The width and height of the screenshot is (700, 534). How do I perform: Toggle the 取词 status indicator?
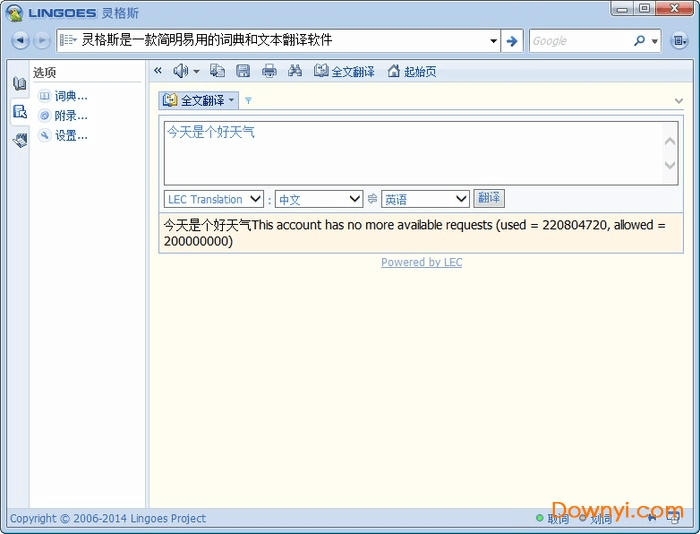pyautogui.click(x=552, y=518)
